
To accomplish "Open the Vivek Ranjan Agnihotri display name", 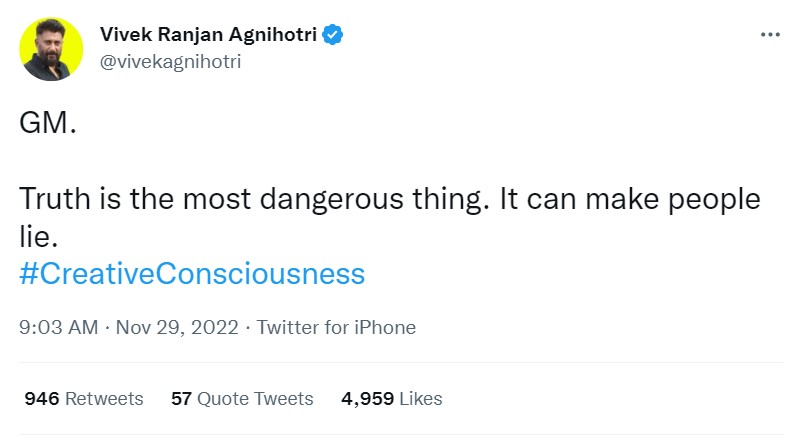I will (x=208, y=35).
